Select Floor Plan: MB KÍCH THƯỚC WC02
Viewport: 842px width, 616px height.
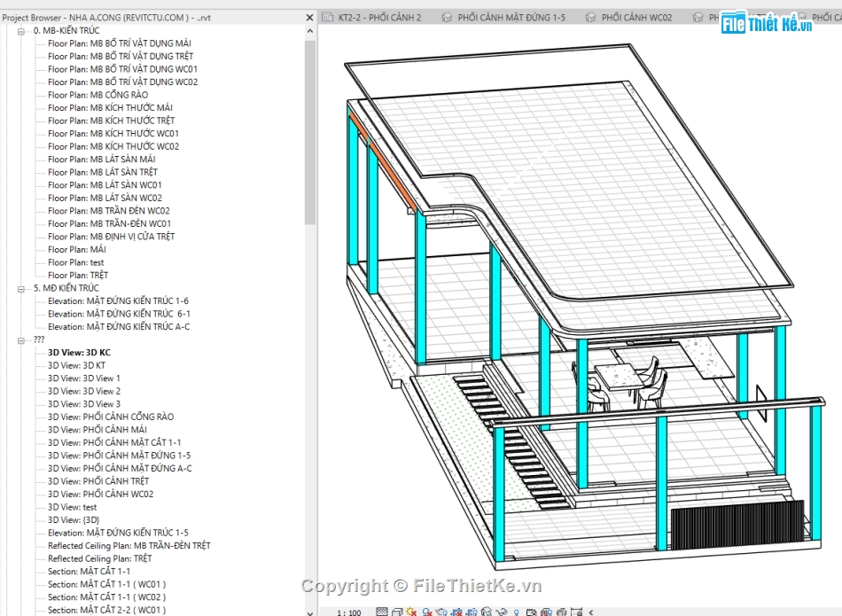[x=113, y=146]
